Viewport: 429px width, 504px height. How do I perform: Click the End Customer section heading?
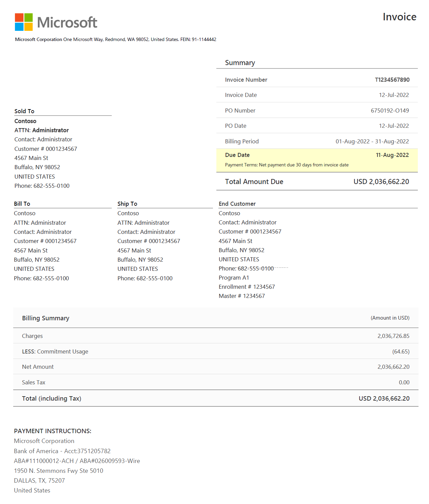237,204
